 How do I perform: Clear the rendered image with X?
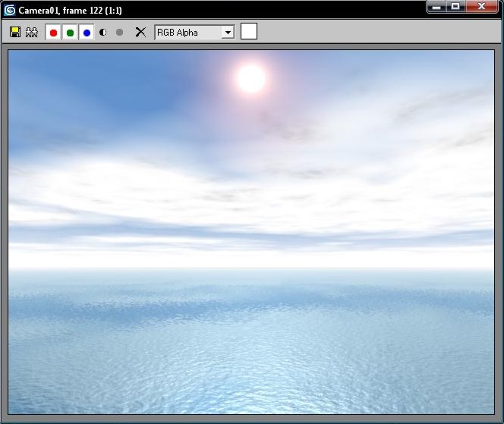tap(140, 32)
